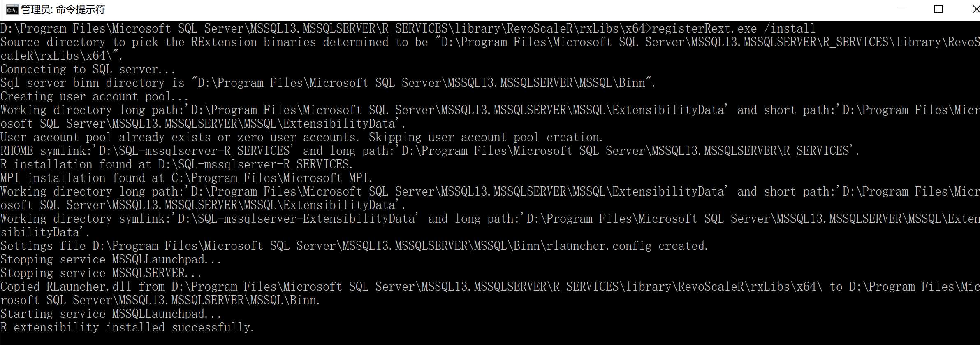Close the Command Prompt window
The height and width of the screenshot is (345, 980).
pos(975,9)
